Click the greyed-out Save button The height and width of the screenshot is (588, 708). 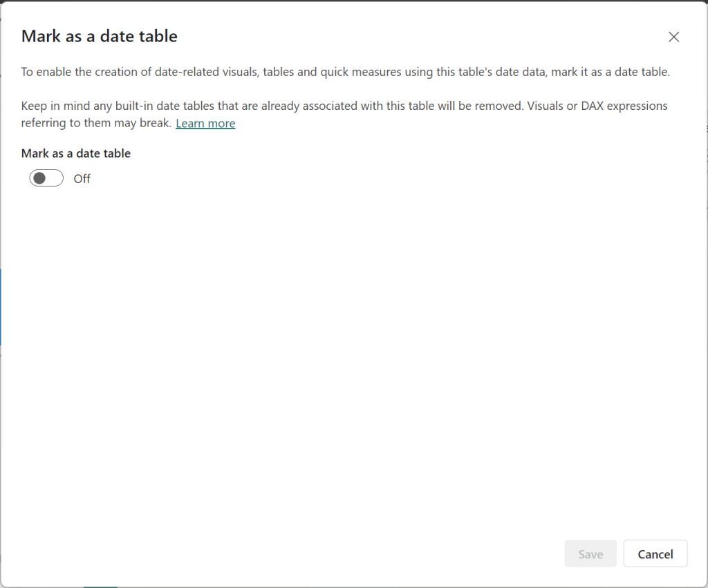coord(590,554)
